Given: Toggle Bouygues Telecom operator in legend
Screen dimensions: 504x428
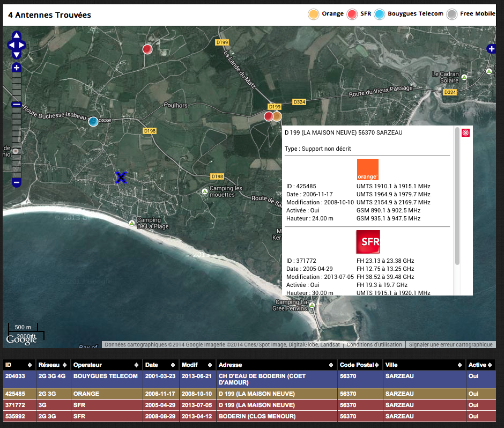Looking at the screenshot, I should 380,14.
